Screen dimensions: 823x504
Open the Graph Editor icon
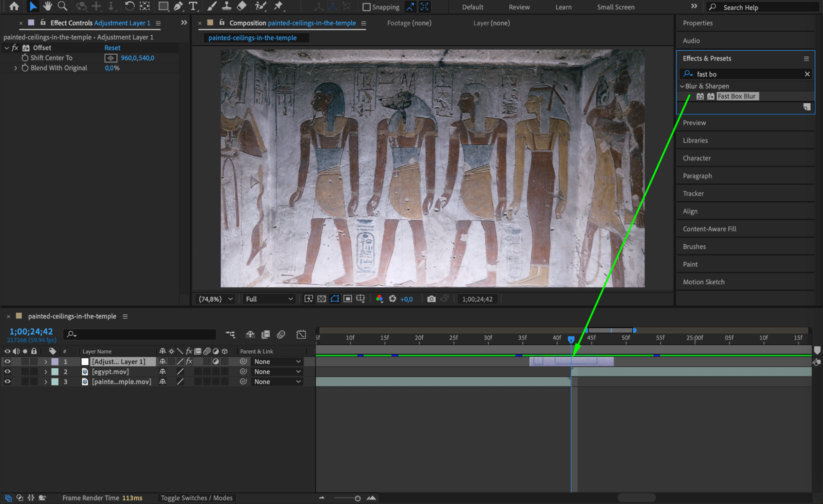301,334
